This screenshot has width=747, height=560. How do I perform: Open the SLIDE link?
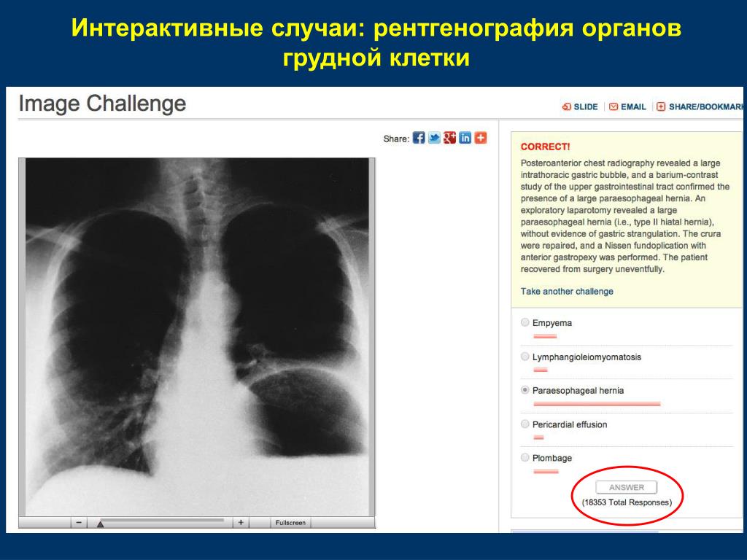click(586, 106)
